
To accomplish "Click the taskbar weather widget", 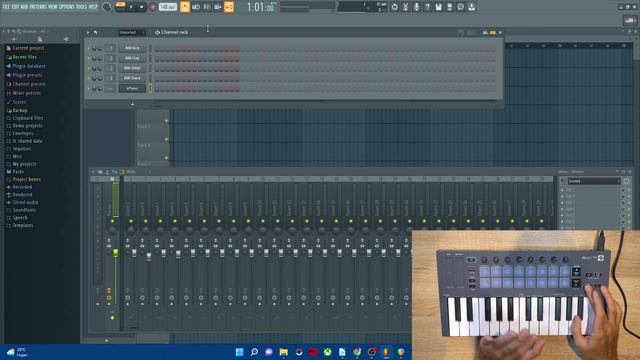I will pyautogui.click(x=17, y=352).
